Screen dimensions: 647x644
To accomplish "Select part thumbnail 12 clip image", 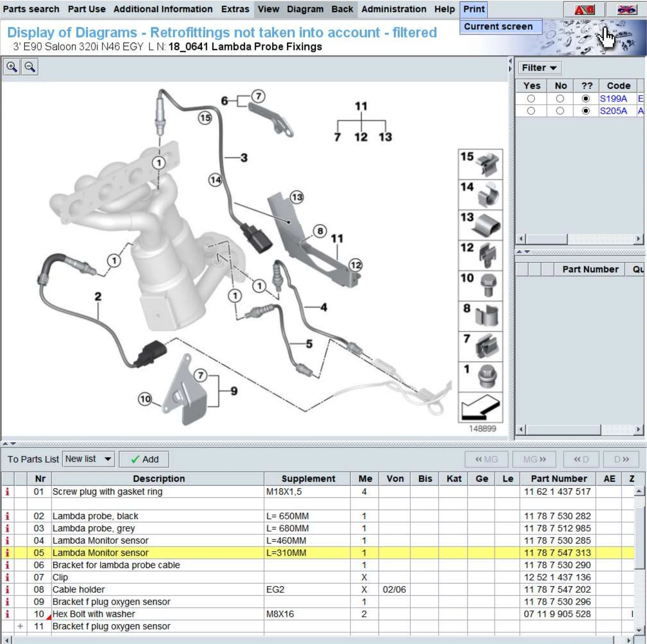I will 481,256.
